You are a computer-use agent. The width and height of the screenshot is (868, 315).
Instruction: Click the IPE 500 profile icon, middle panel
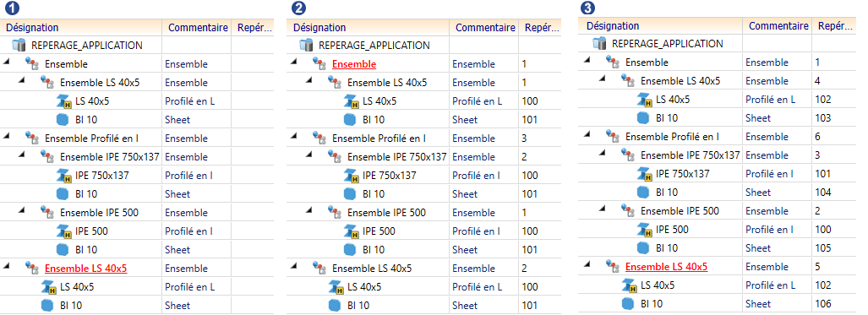tap(352, 231)
